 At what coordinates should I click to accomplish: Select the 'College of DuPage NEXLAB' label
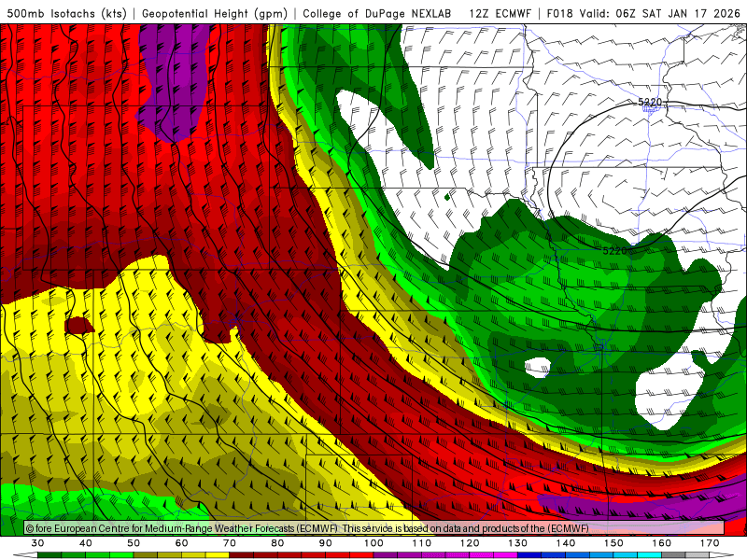pyautogui.click(x=377, y=13)
